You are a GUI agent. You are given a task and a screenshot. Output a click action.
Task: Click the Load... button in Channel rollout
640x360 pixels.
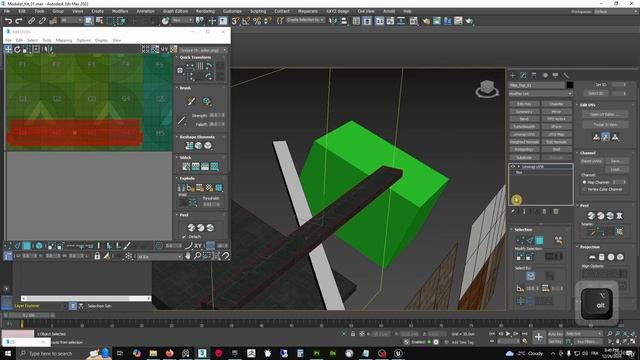[x=616, y=169]
